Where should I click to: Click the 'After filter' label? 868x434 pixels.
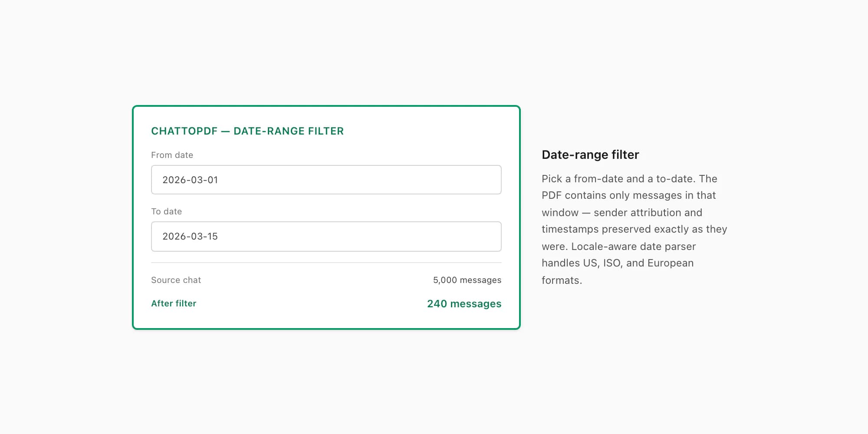click(174, 303)
